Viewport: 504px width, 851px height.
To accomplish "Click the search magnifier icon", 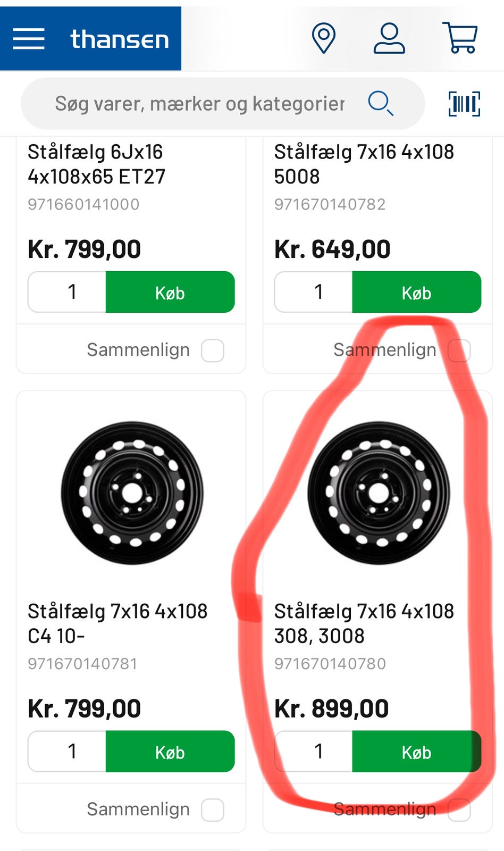I will pos(381,103).
